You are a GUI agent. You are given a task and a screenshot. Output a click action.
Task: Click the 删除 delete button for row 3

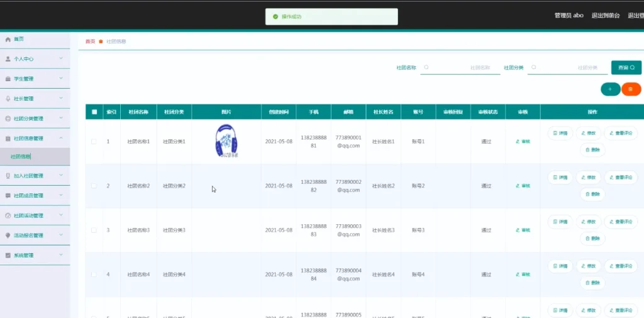(x=592, y=238)
